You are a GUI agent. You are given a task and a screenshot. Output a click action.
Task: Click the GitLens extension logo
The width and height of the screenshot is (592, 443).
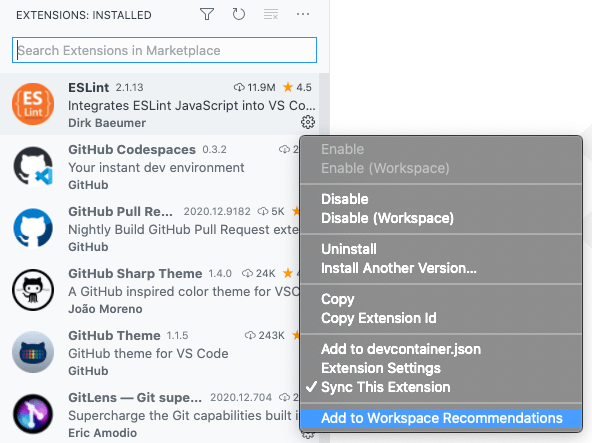coord(33,414)
